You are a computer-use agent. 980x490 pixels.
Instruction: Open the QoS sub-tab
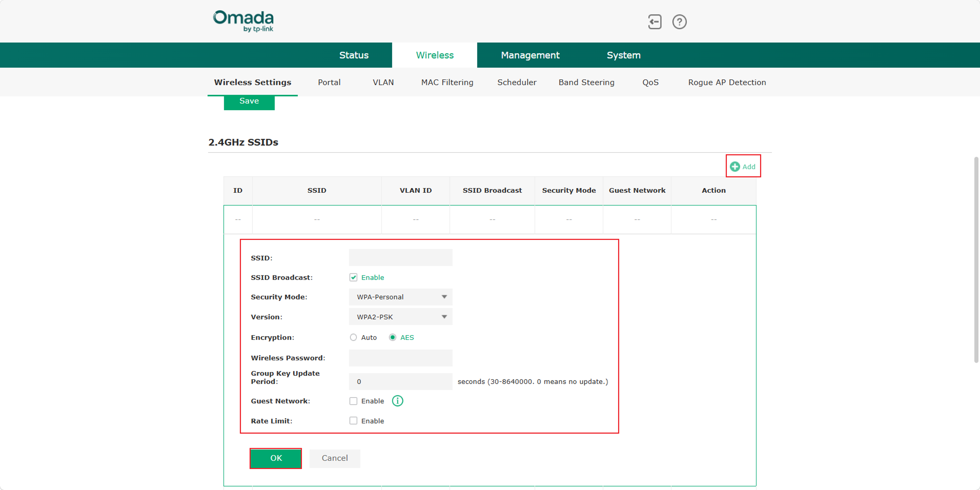650,82
